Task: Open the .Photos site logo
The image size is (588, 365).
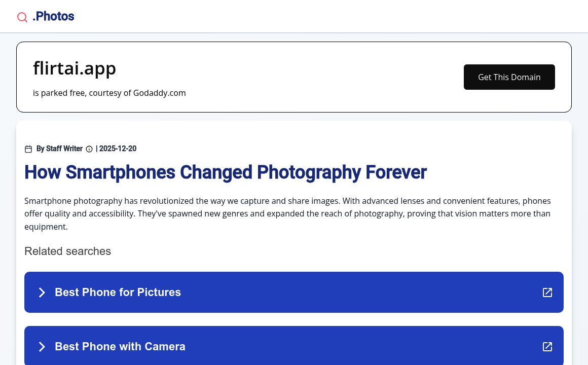Action: click(x=53, y=17)
